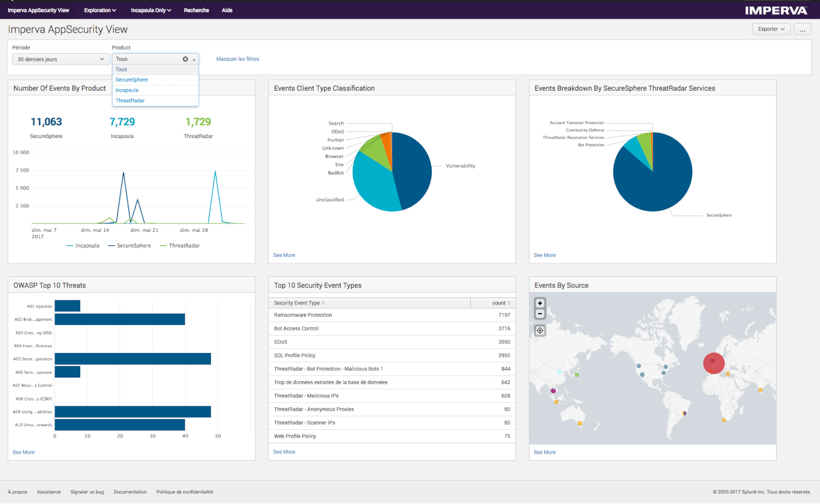The height and width of the screenshot is (504, 820).
Task: Open the three-dots more options button
Action: pyautogui.click(x=802, y=29)
